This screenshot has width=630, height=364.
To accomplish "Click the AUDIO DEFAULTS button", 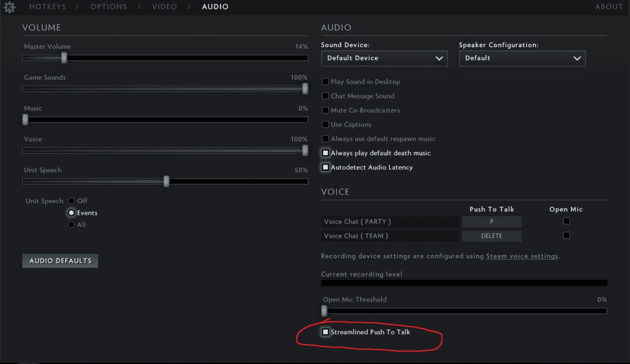I will pos(60,261).
